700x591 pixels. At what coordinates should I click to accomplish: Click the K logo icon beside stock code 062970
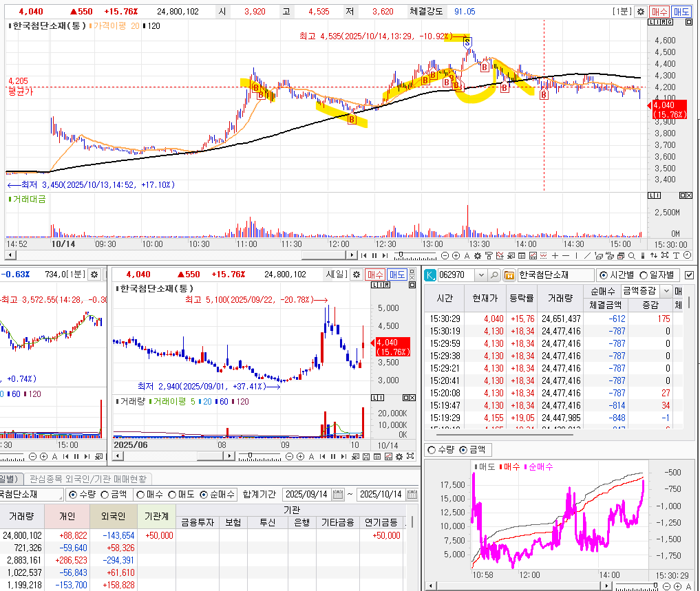pos(430,275)
